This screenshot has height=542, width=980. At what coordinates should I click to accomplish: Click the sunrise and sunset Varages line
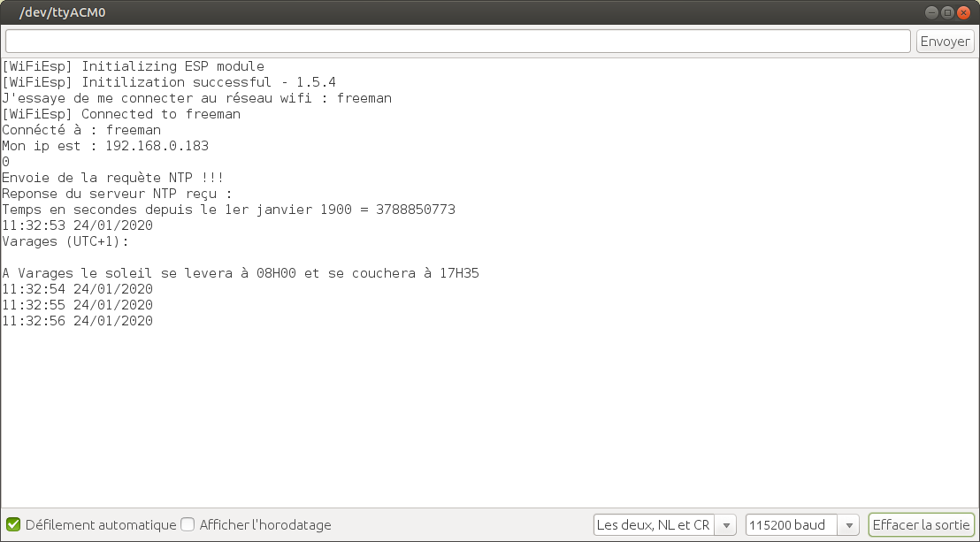click(x=241, y=273)
